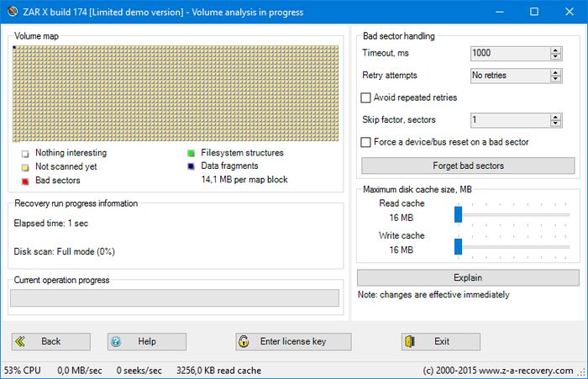Click the Exit door icon

(x=411, y=341)
